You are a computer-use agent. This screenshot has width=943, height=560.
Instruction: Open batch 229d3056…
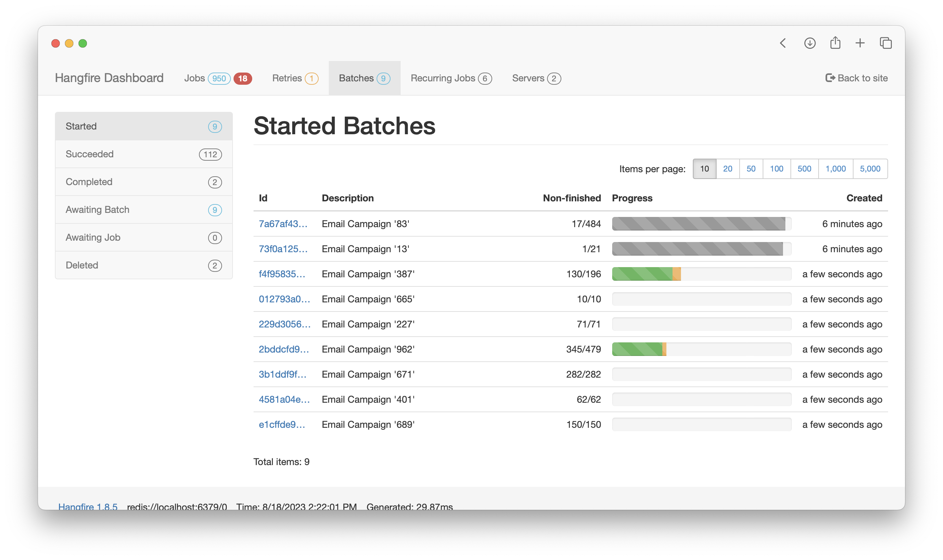284,324
